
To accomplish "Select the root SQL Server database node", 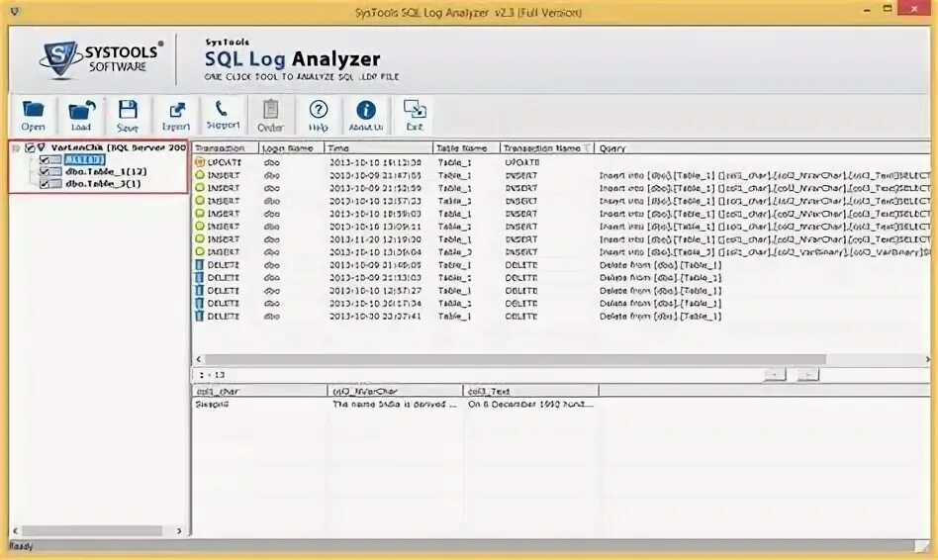I will (119, 147).
